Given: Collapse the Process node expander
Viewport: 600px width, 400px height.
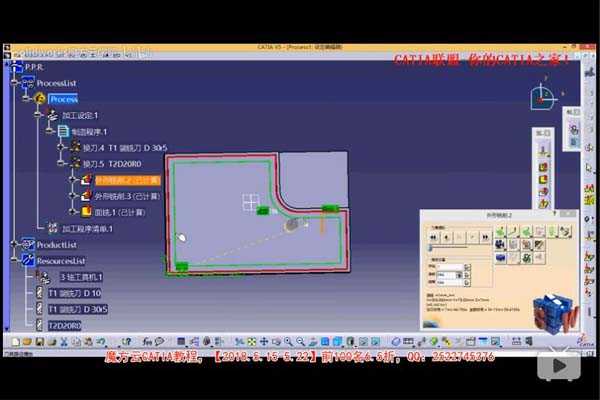Looking at the screenshot, I should [26, 99].
